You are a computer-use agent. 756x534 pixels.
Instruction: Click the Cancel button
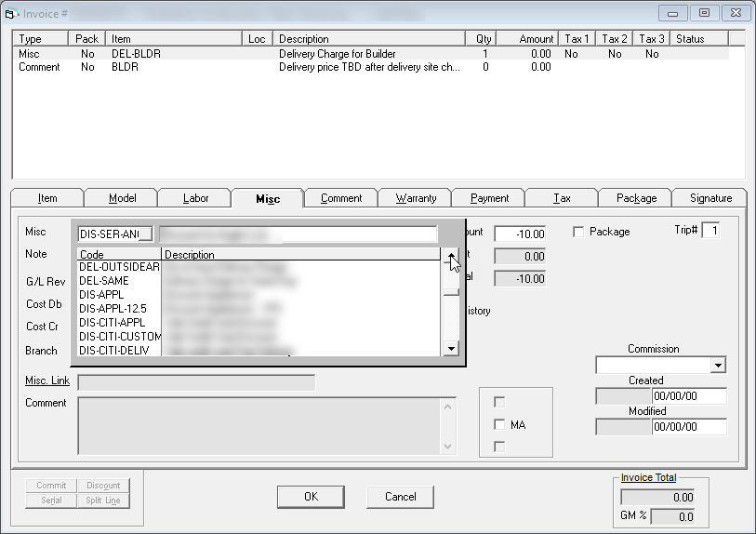tap(400, 497)
